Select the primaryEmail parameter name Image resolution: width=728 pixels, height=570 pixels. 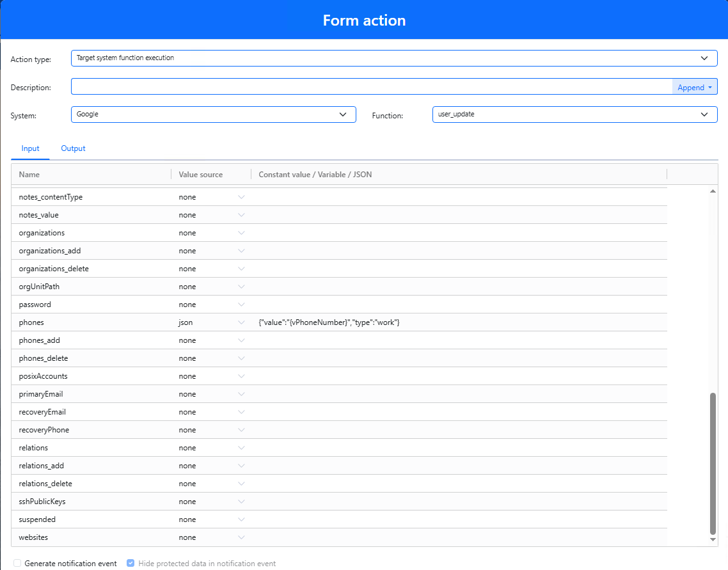tap(41, 394)
